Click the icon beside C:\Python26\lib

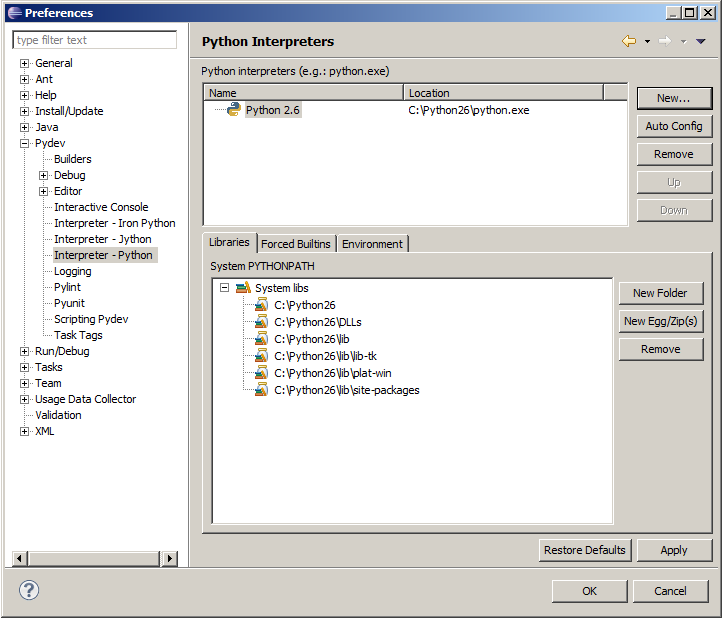261,339
